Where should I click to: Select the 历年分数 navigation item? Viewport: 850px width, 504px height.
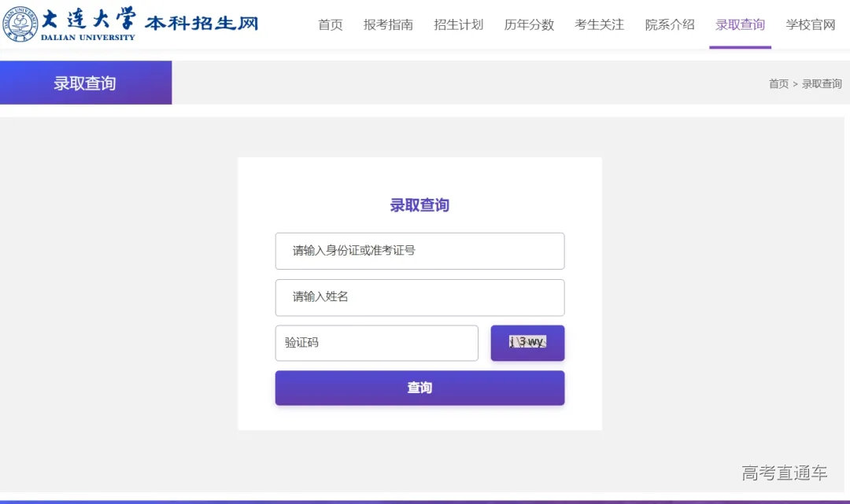point(528,24)
